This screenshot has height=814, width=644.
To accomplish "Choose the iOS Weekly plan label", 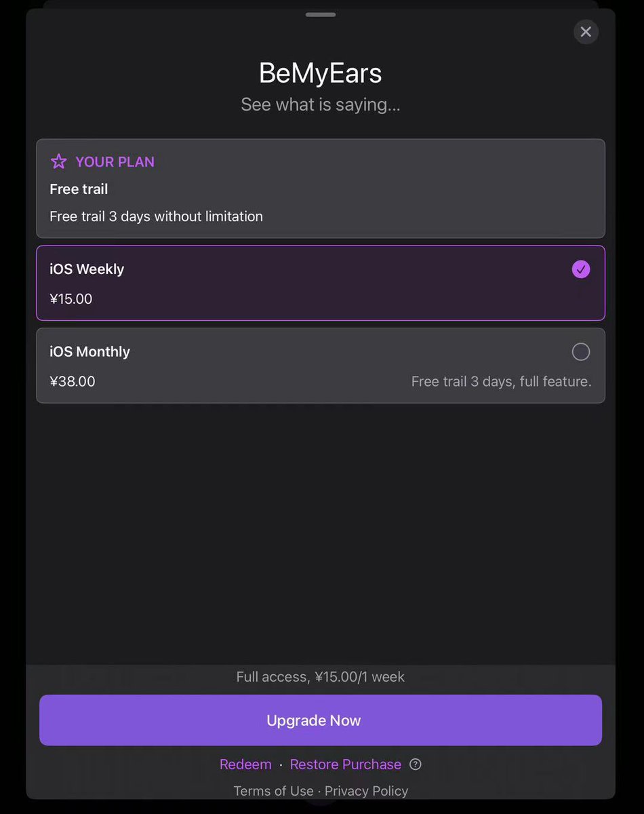I will point(87,269).
